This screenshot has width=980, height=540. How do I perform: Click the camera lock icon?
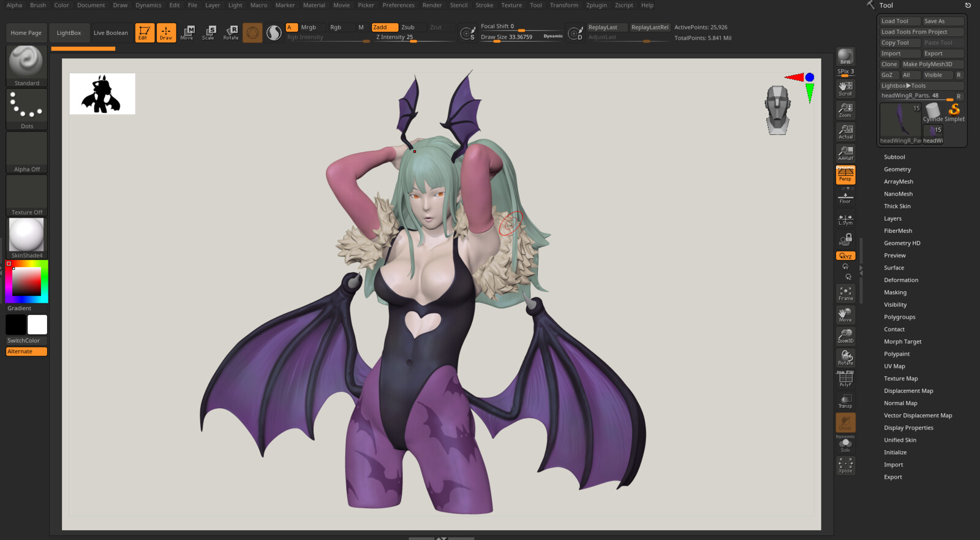845,238
